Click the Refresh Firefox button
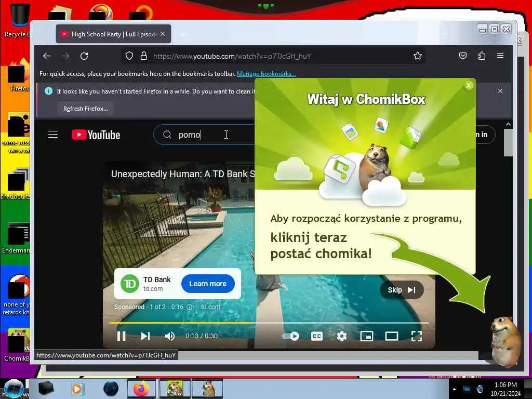This screenshot has height=399, width=532. pyautogui.click(x=86, y=109)
